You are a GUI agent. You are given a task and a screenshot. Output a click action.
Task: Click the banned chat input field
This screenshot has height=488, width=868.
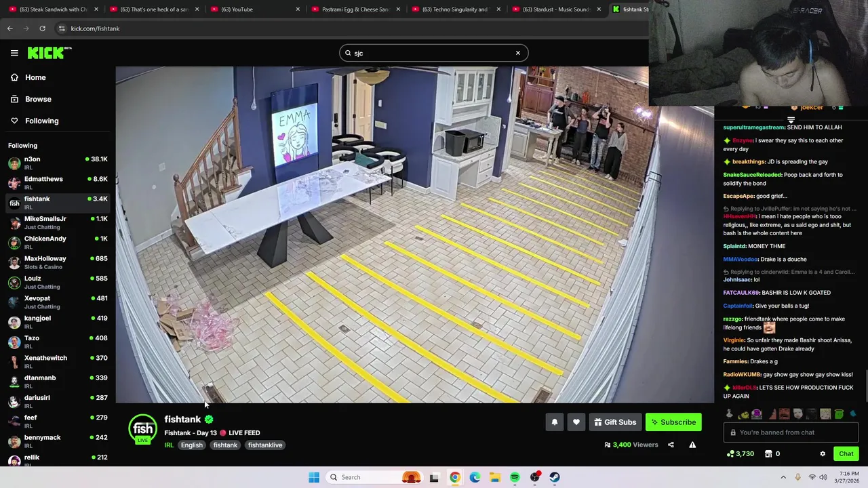pyautogui.click(x=791, y=432)
